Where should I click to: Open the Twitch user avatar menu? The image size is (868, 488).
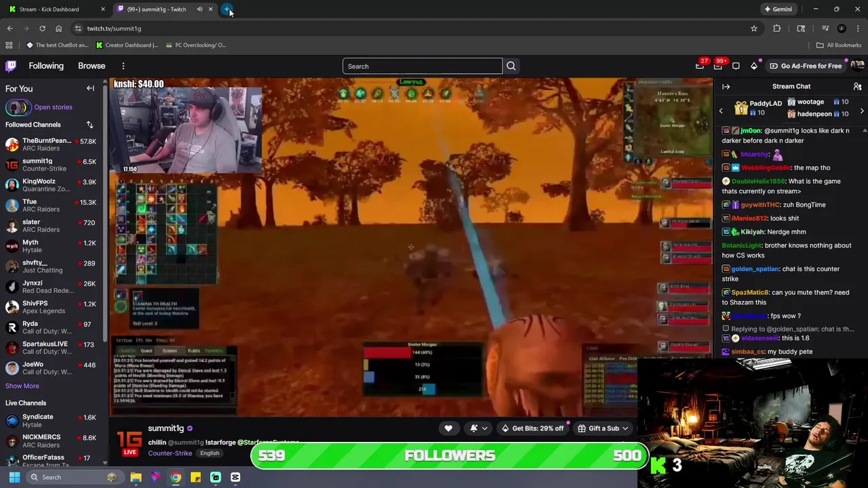pos(857,66)
